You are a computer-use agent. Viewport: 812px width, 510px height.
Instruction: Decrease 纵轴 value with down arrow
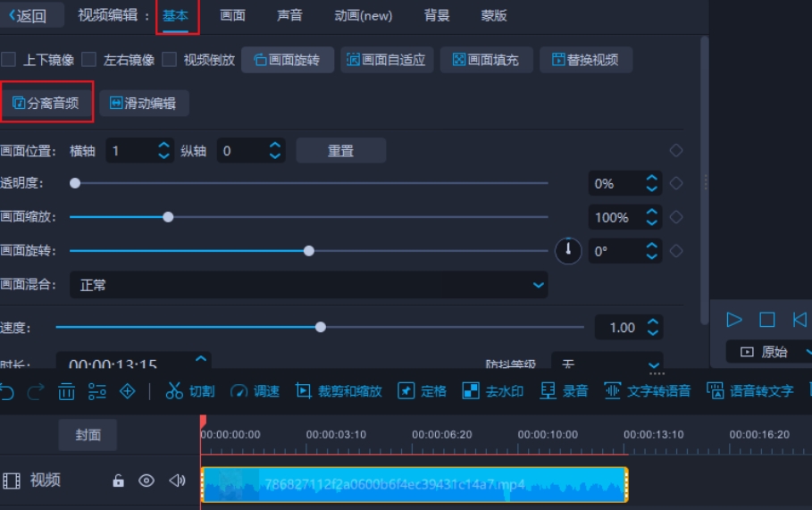(275, 155)
